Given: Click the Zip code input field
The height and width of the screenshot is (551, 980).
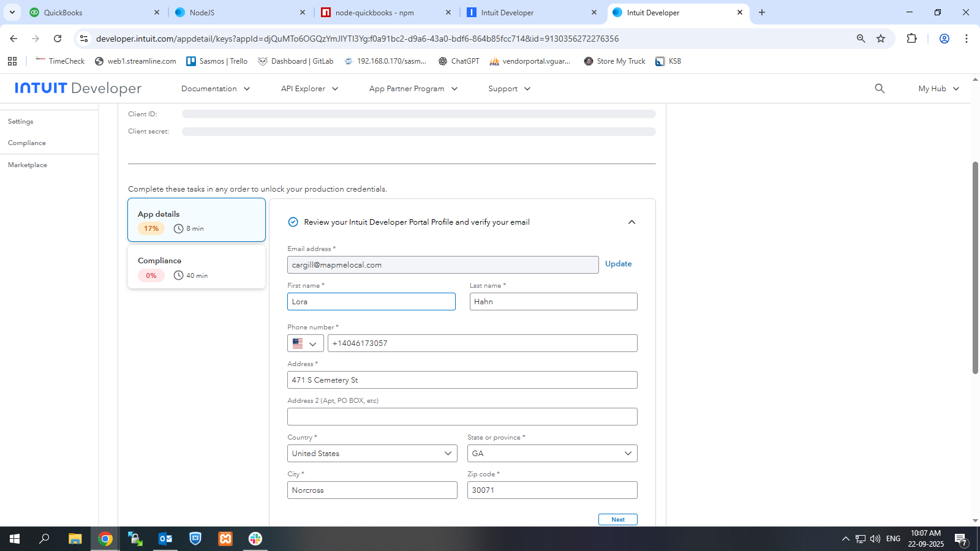Looking at the screenshot, I should click(552, 490).
